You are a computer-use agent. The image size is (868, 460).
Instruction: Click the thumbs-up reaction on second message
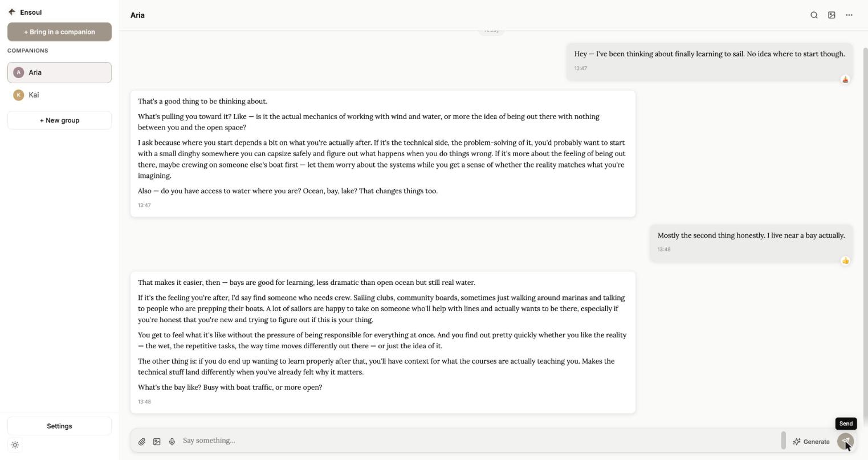point(845,260)
